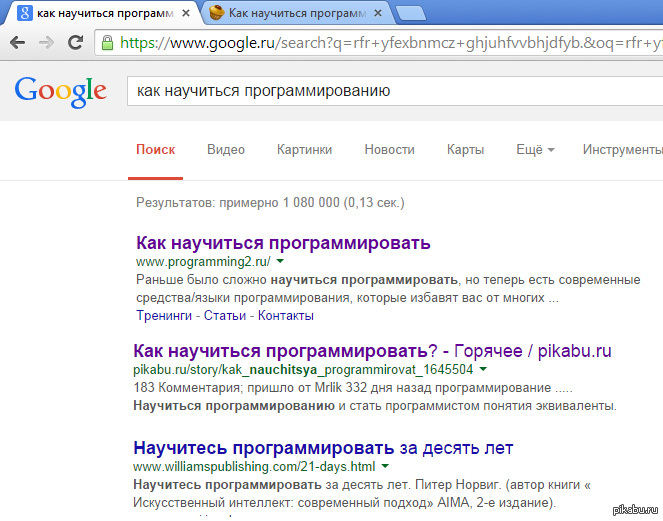Click snippet beginning 'Раньше было сложно научиться'
Viewport: 663px width, 521px height.
coord(388,289)
